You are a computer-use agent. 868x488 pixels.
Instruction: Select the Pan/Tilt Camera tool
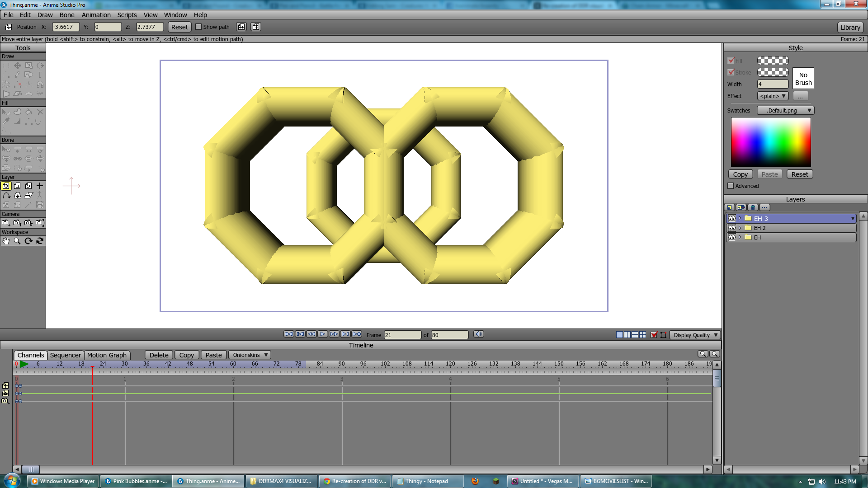point(40,223)
